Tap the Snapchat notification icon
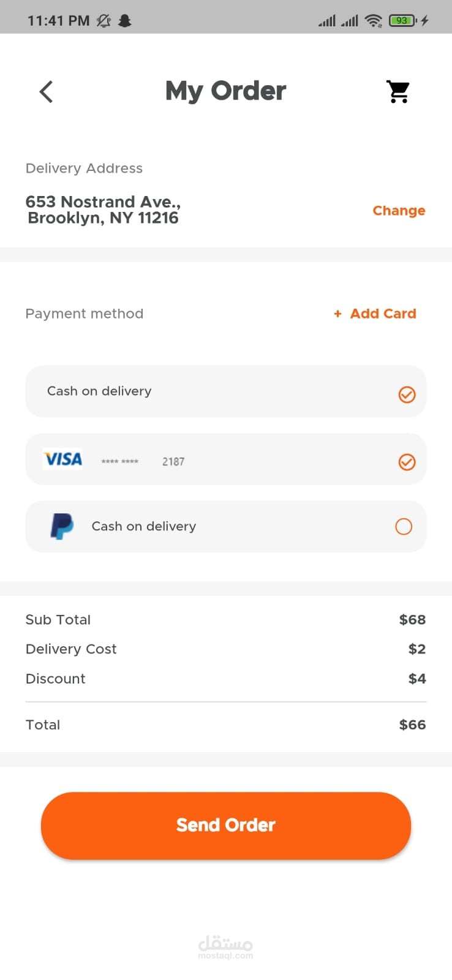 [x=125, y=21]
